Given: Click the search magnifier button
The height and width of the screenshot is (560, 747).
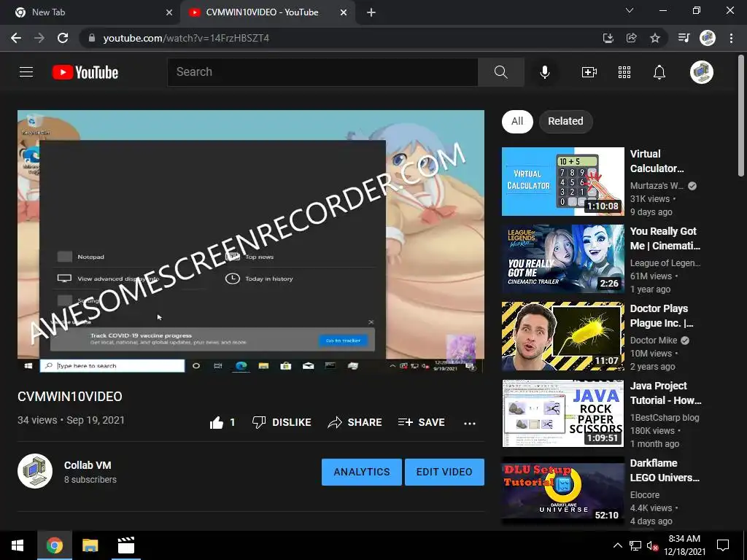Looking at the screenshot, I should pyautogui.click(x=500, y=72).
